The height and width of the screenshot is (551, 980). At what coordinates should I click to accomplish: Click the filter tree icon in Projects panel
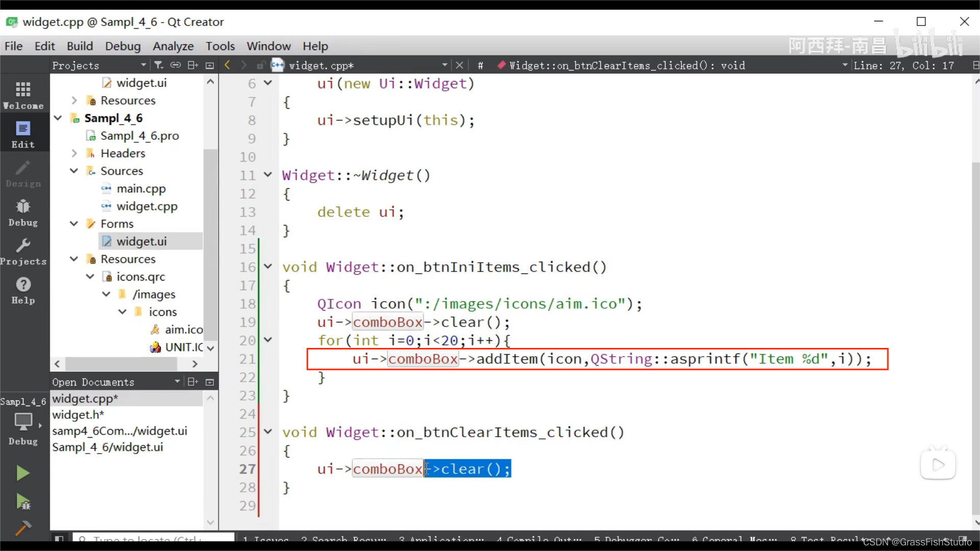coord(159,65)
